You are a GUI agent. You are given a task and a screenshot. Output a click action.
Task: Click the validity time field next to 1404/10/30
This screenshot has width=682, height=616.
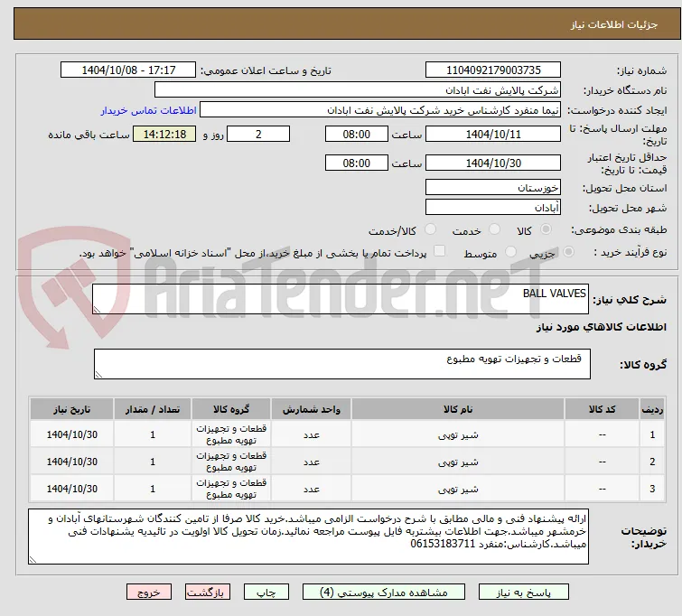356,163
